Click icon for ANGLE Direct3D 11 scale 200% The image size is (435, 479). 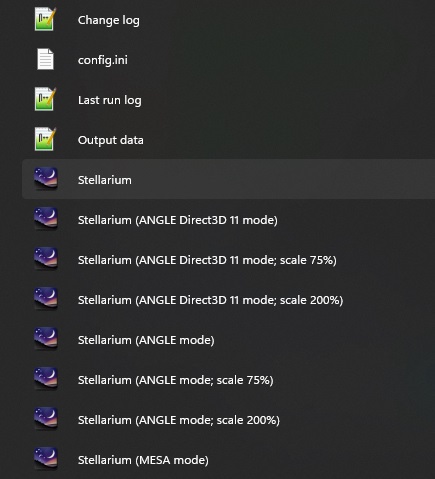pyautogui.click(x=46, y=299)
